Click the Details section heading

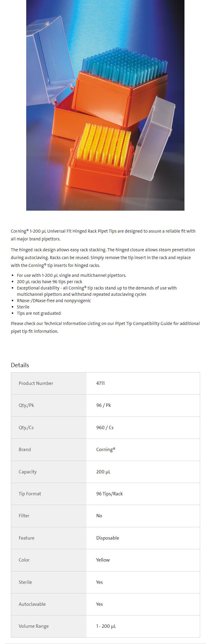(20, 365)
